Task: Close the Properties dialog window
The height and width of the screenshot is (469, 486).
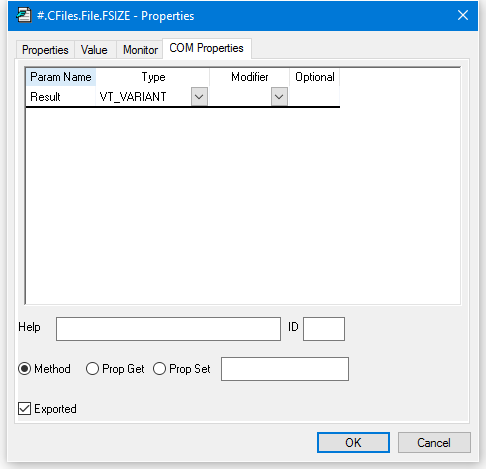Action: coord(463,15)
